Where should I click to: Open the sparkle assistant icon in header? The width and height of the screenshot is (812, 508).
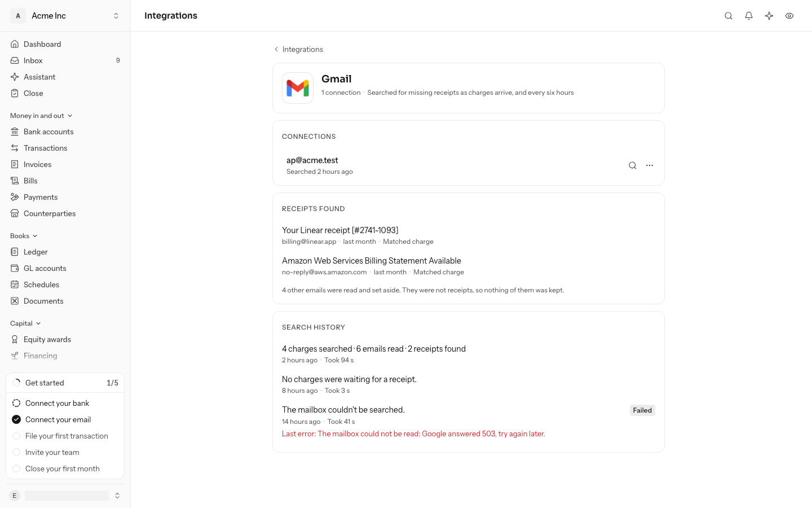769,16
